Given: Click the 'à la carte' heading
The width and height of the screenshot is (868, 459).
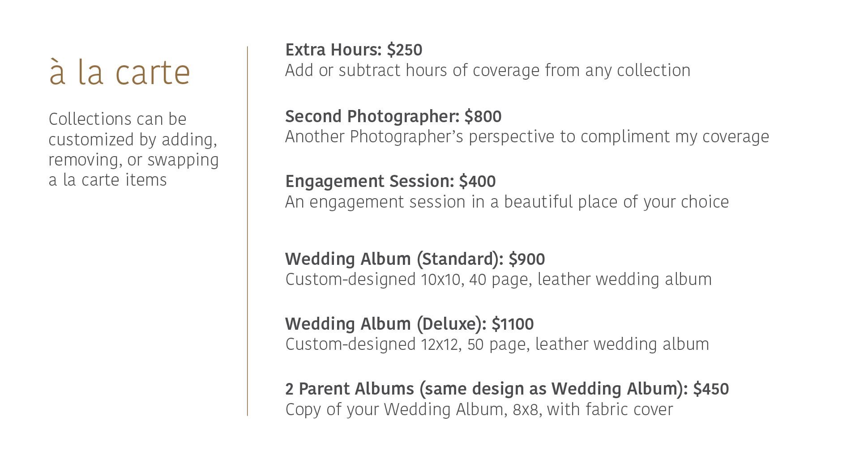Looking at the screenshot, I should (120, 72).
